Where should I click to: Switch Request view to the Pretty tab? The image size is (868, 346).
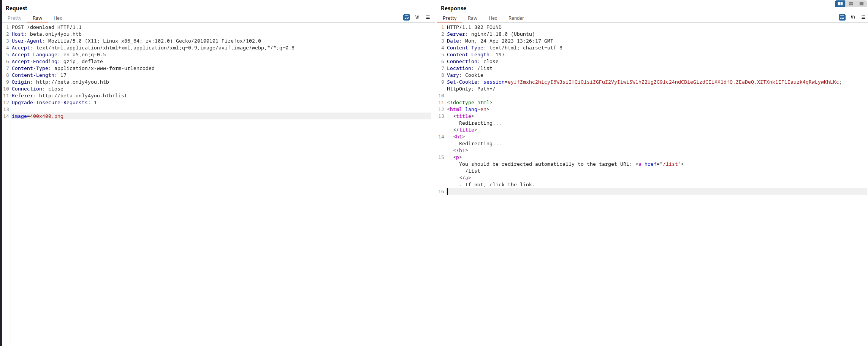[14, 18]
